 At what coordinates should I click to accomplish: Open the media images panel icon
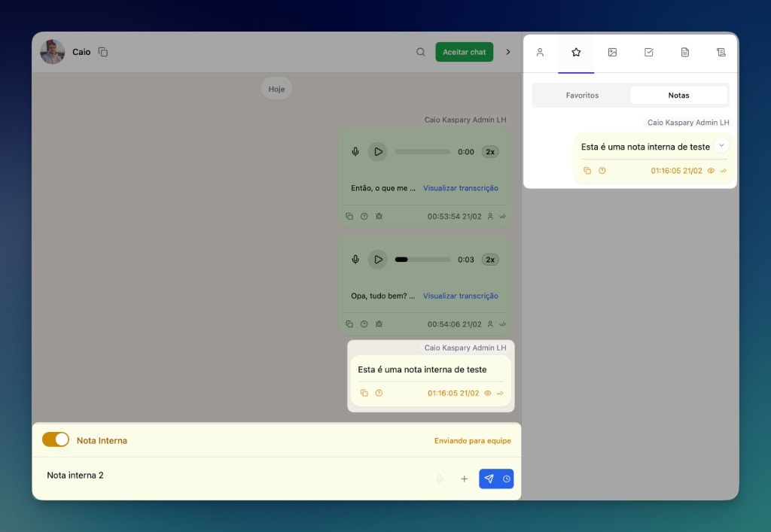(x=612, y=53)
